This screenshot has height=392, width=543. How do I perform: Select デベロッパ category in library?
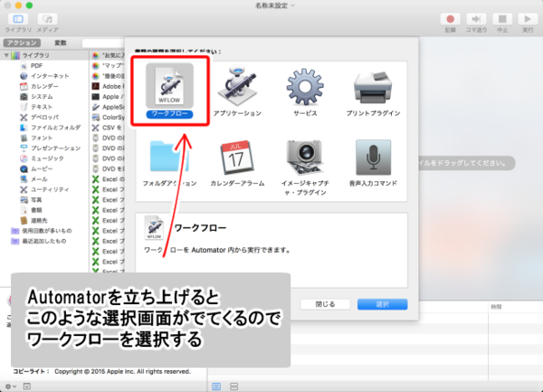pos(44,117)
